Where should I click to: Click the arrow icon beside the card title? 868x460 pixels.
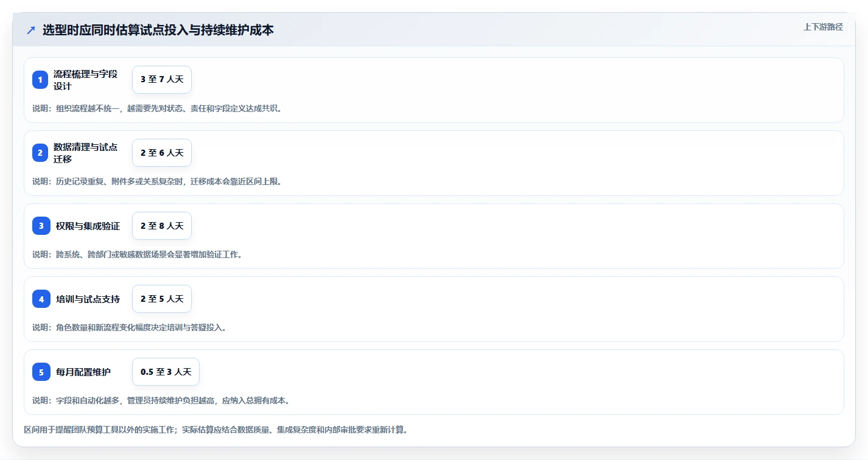(31, 30)
